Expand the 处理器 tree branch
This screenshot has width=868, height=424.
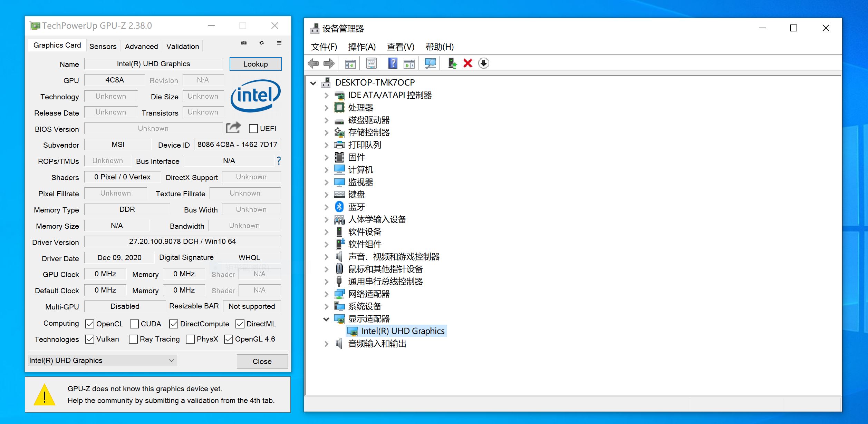tap(326, 107)
